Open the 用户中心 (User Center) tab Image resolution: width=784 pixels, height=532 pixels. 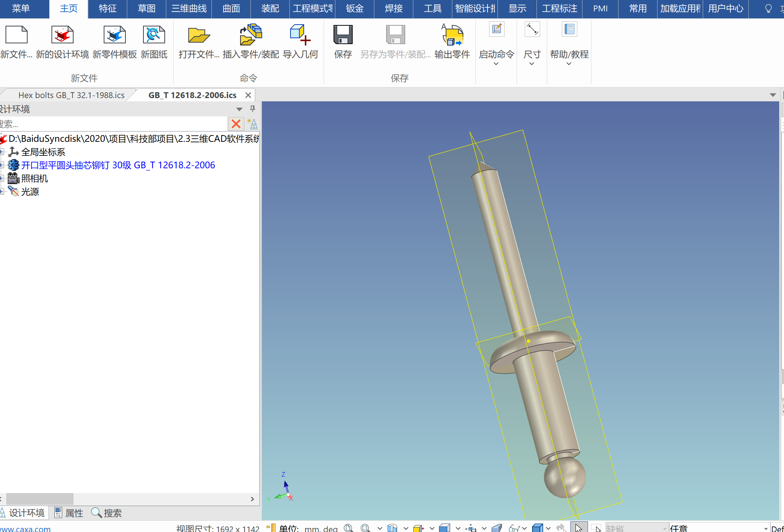[726, 8]
